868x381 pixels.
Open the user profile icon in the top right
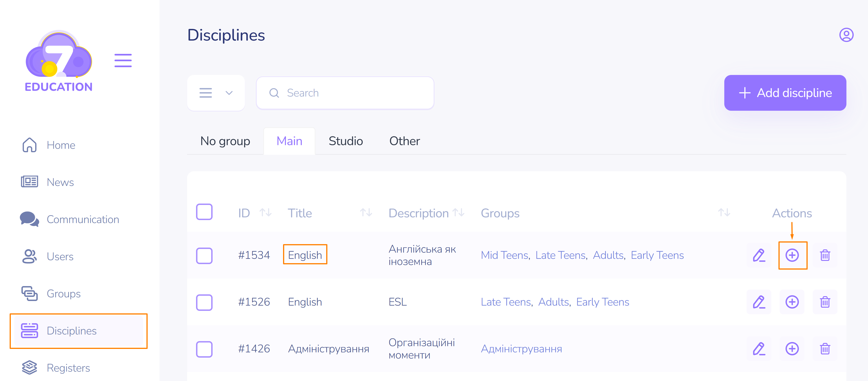click(846, 35)
